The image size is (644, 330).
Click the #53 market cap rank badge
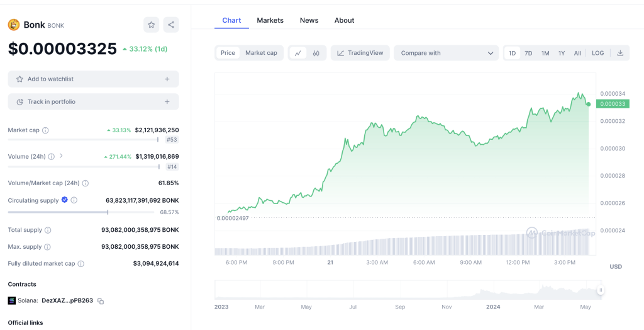coord(172,140)
